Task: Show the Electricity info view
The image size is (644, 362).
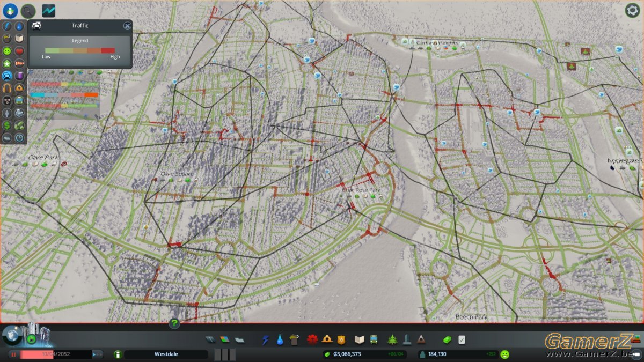Action: click(7, 26)
